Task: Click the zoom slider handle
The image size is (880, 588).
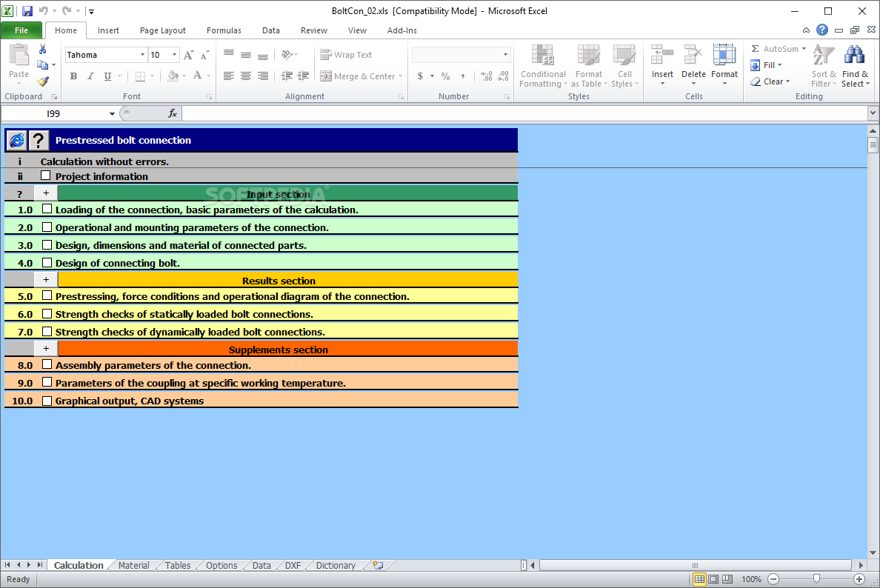Action: (816, 578)
